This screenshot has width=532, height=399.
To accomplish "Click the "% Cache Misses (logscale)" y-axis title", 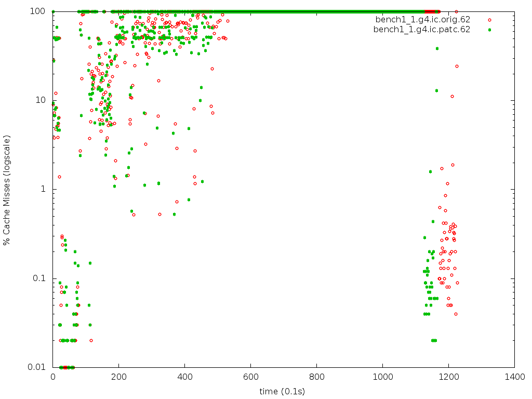I will point(7,189).
